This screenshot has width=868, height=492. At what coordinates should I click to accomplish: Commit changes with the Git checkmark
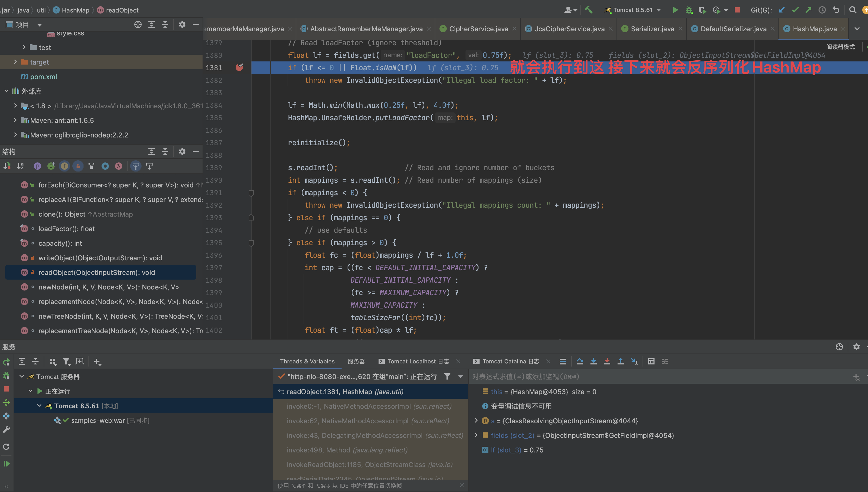(795, 10)
